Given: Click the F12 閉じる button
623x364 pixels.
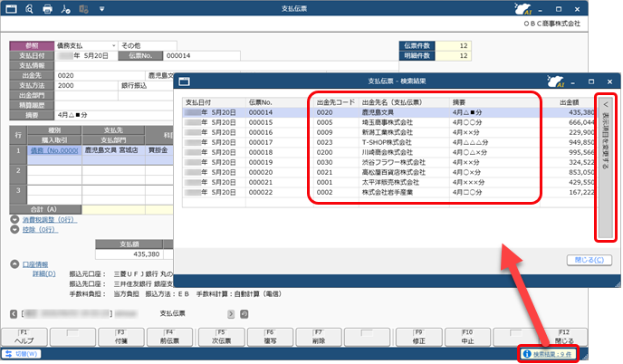Looking at the screenshot, I should (x=564, y=337).
